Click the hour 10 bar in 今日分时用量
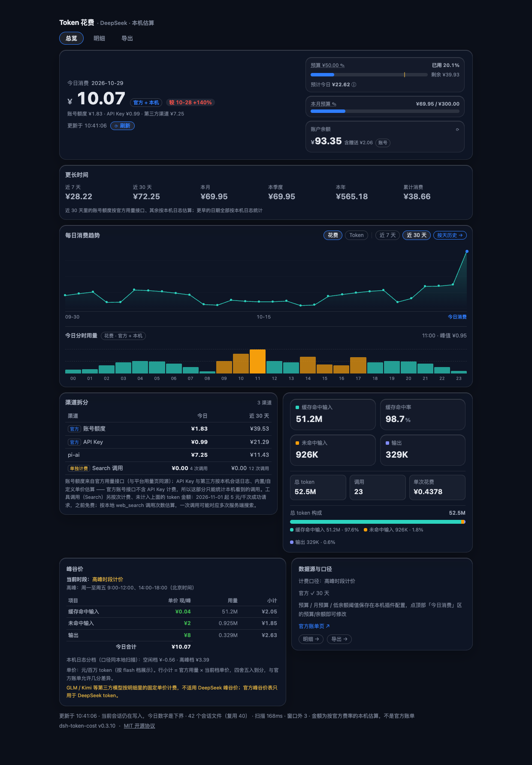Image resolution: width=532 pixels, height=765 pixels. 241,364
